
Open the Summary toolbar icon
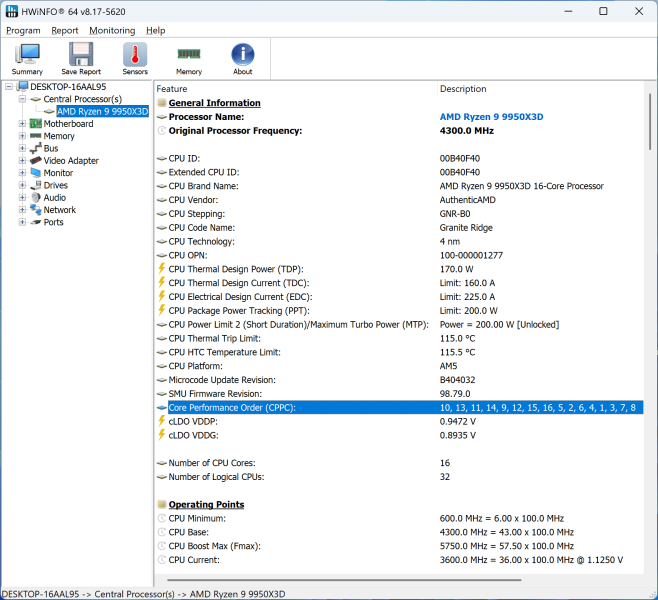27,59
